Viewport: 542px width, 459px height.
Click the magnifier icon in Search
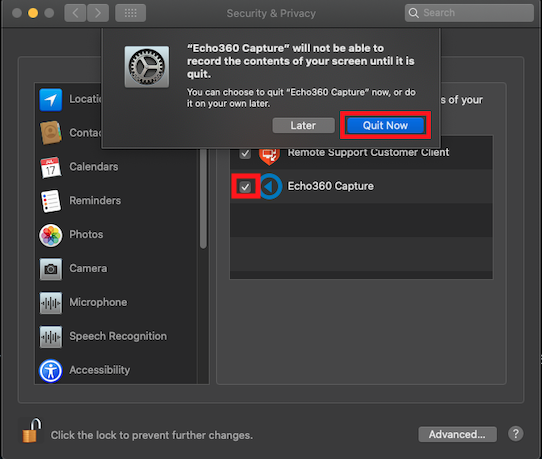(413, 13)
